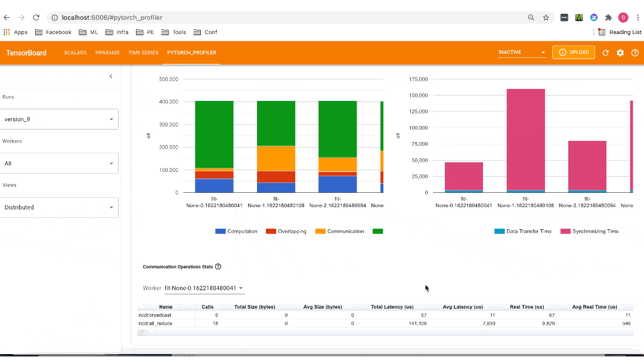The height and width of the screenshot is (363, 644).
Task: Collapse the left sidebar chevron
Action: (x=111, y=76)
